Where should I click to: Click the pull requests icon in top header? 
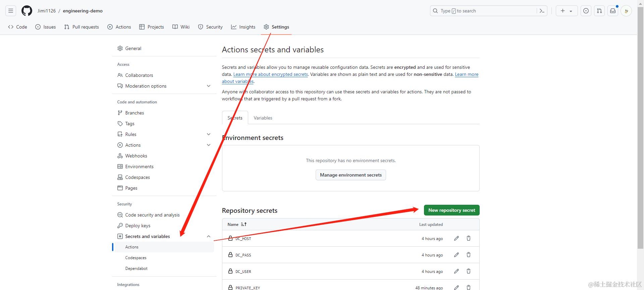(599, 11)
